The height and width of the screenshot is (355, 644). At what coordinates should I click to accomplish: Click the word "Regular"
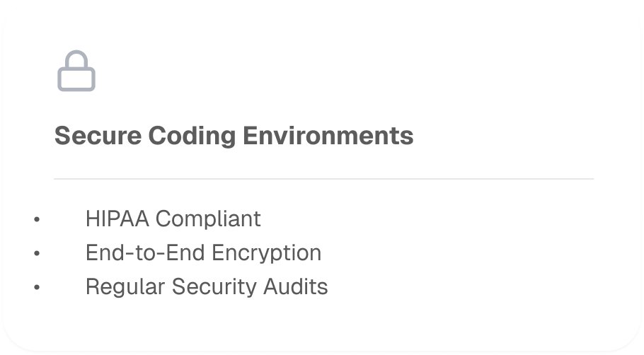point(117,286)
